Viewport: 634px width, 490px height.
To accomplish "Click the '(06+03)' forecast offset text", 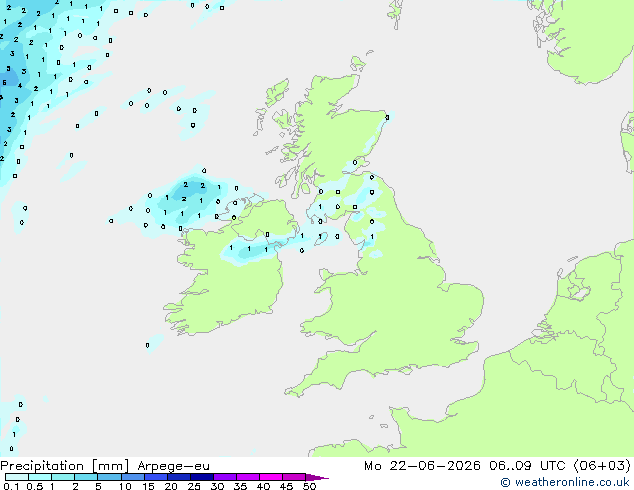I will 602,466.
